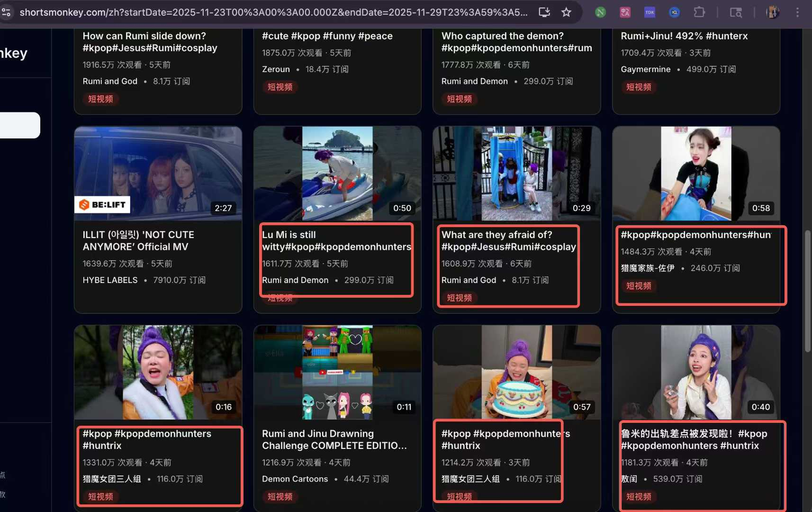Click '1875.0万 次观看 · 5天前' view count text
812x512 pixels.
[x=307, y=53]
